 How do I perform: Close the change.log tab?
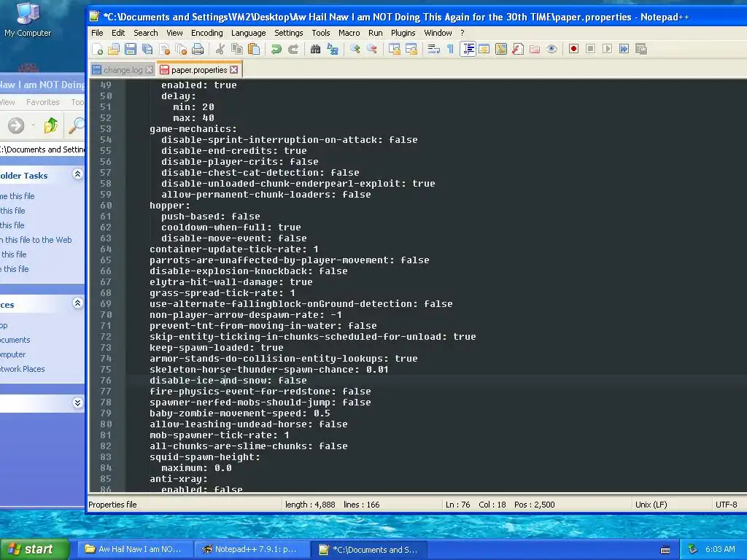coord(149,70)
